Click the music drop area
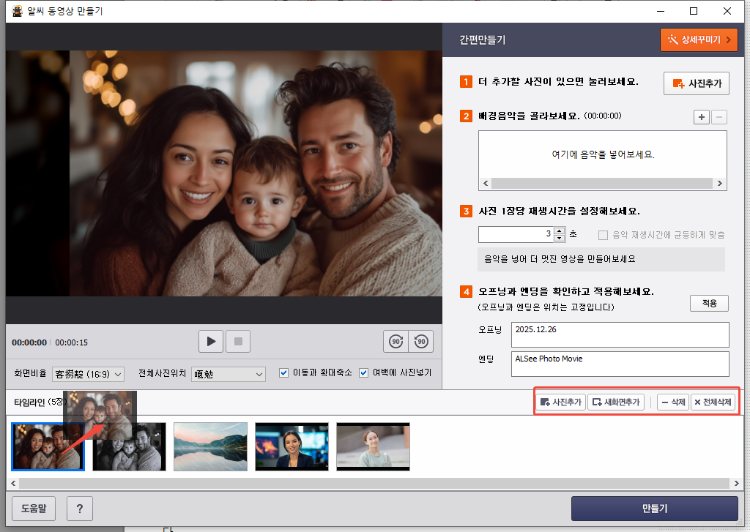The width and height of the screenshot is (750, 532). pos(602,155)
